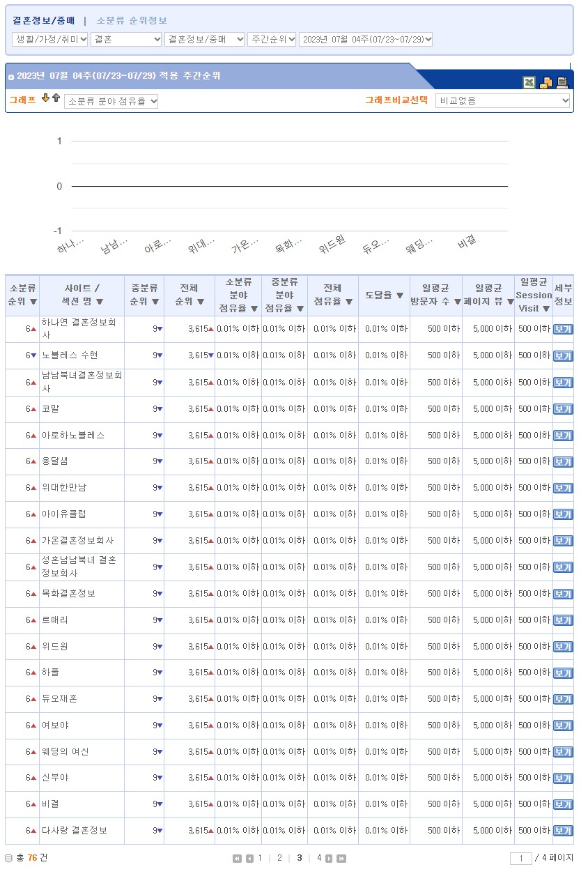This screenshot has width=588, height=883.
Task: Click the orange down arrow next to 그래프
Action: click(46, 98)
